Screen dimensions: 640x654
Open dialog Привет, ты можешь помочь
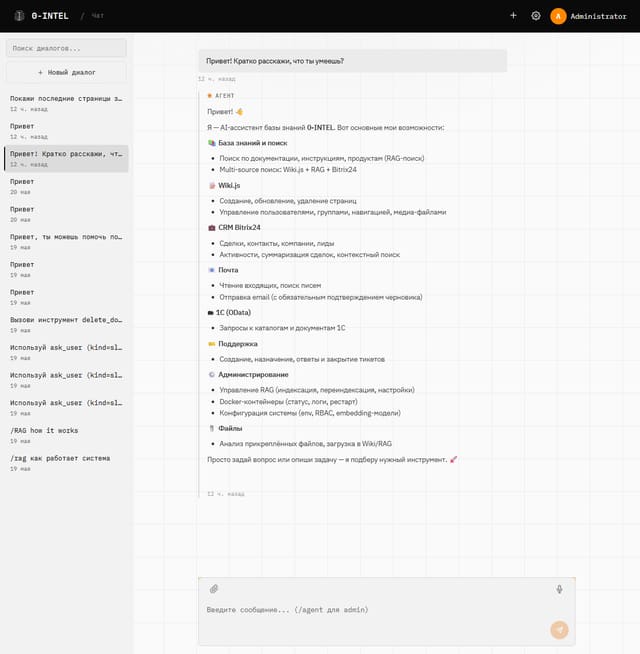pyautogui.click(x=66, y=241)
